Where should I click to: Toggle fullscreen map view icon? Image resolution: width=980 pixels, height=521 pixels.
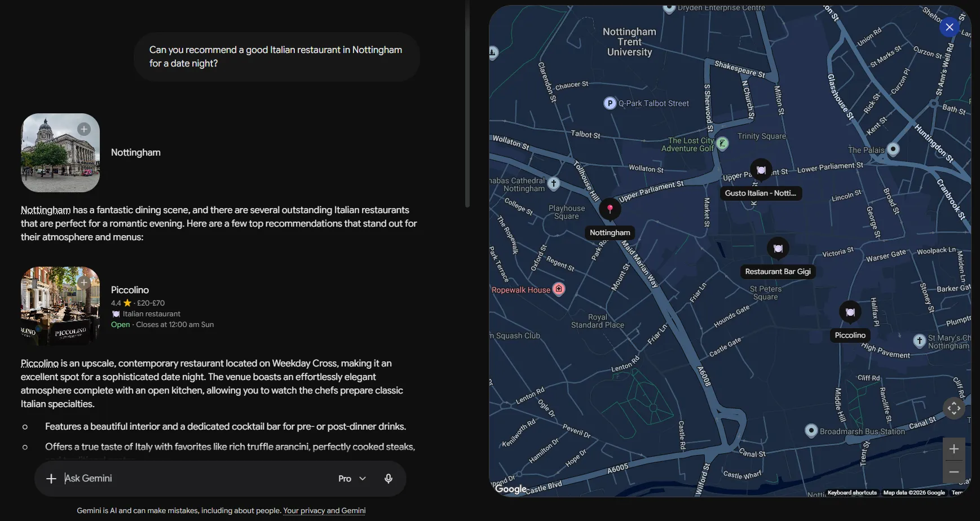pos(954,408)
